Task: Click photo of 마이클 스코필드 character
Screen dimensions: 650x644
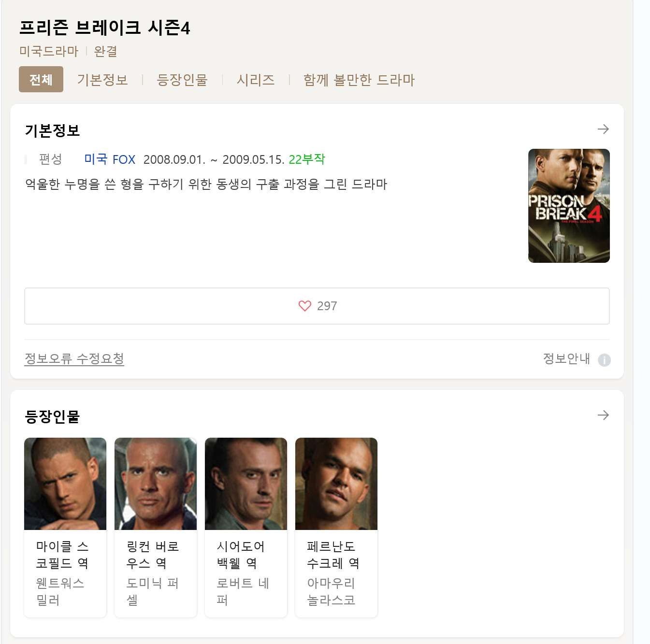Action: coord(65,484)
